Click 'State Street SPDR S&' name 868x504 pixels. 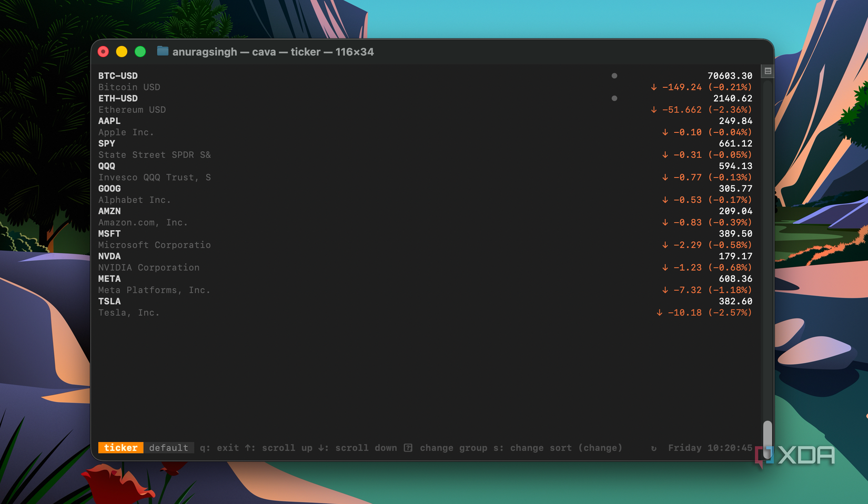[155, 155]
